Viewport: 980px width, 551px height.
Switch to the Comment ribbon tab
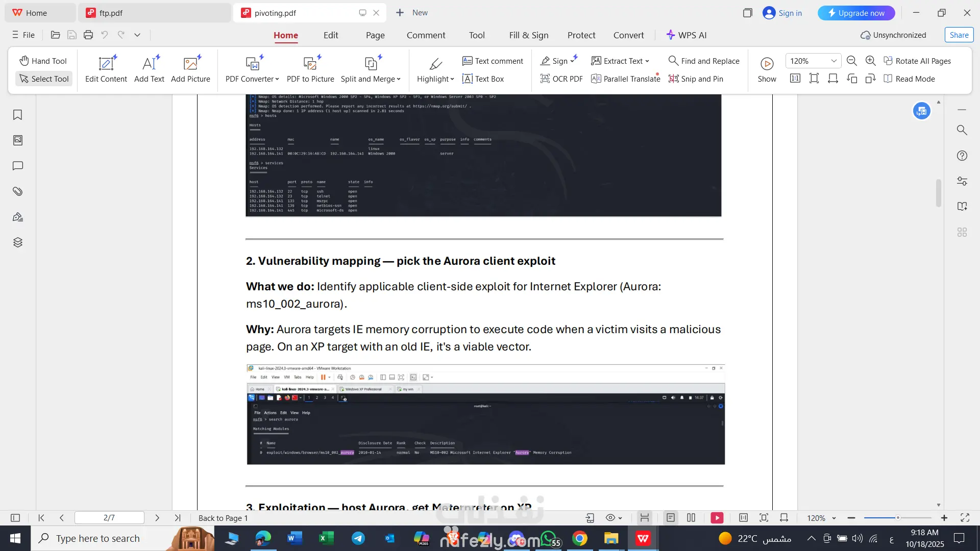(426, 35)
